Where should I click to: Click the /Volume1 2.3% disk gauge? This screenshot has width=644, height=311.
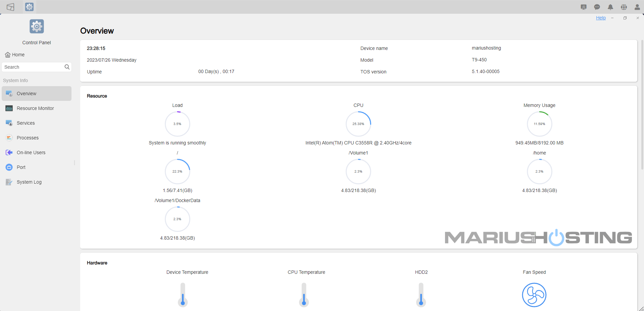[x=358, y=171]
